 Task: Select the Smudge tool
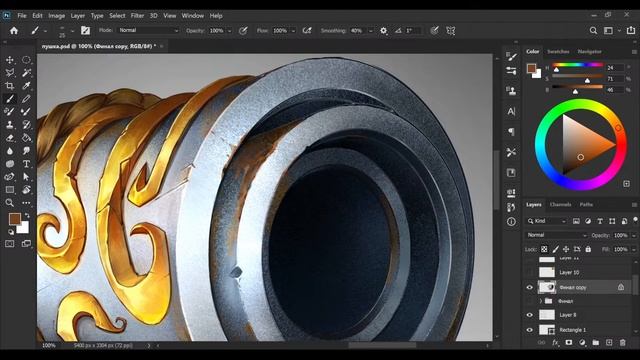point(26,151)
